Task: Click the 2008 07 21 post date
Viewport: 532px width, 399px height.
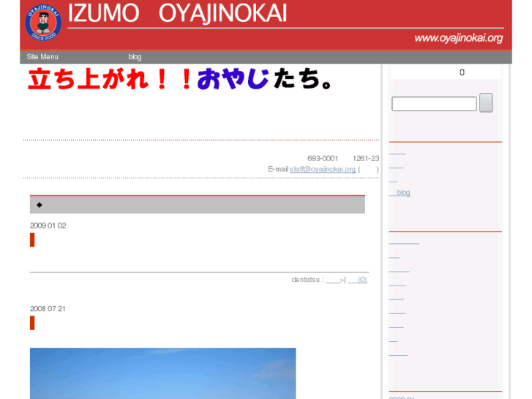Action: tap(48, 309)
